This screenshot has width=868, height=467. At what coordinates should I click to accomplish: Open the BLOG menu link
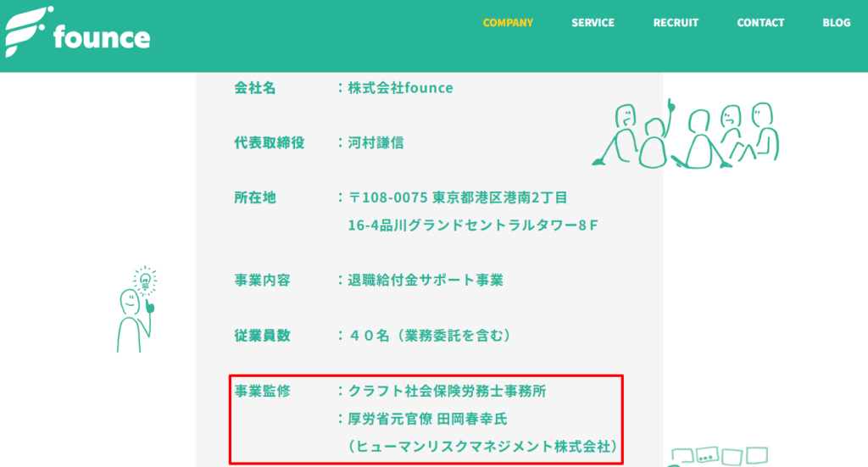coord(836,23)
